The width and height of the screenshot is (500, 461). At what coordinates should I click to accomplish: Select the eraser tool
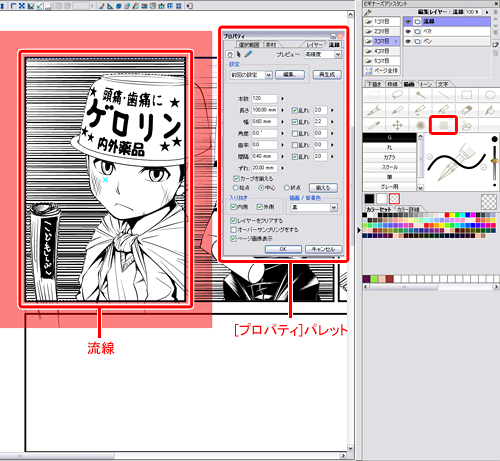pos(466,110)
